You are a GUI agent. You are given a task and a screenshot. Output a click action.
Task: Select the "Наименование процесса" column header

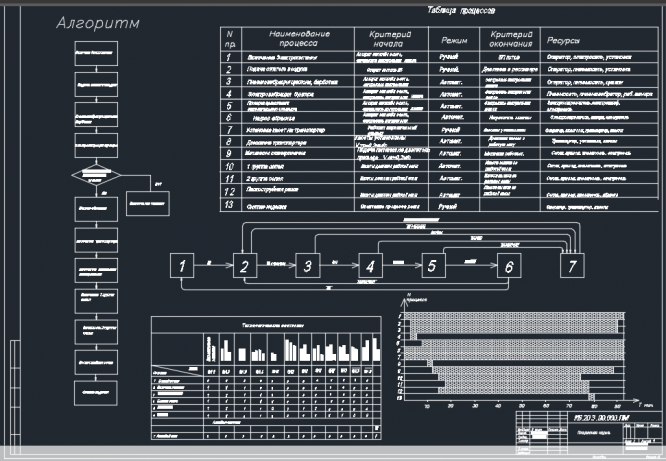click(292, 40)
